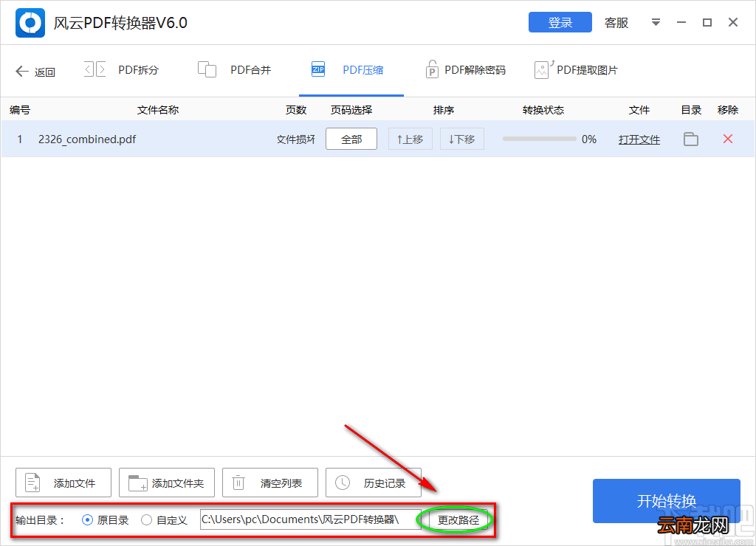Click the 转换状态 column header
Screen dimensions: 756x546
click(x=543, y=110)
